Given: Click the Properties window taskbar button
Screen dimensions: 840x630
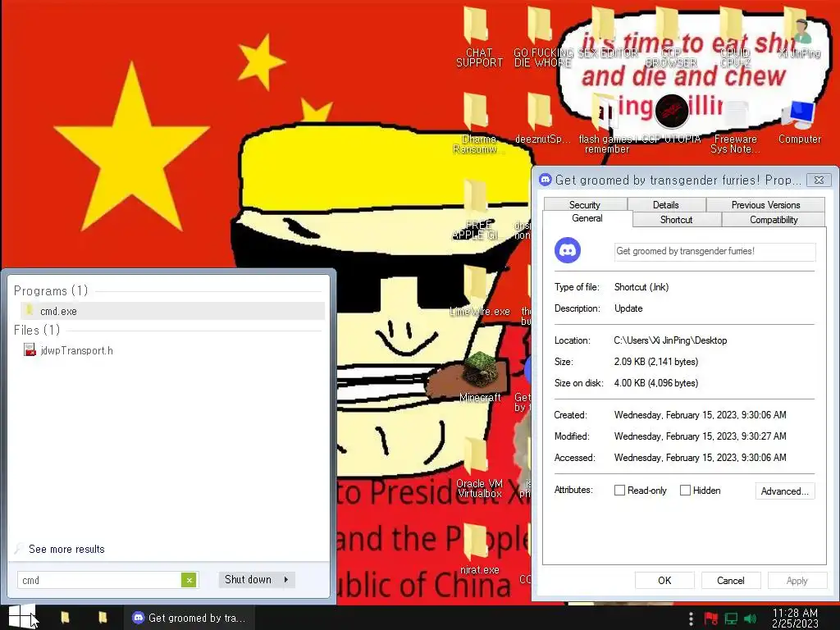Looking at the screenshot, I should tap(189, 618).
